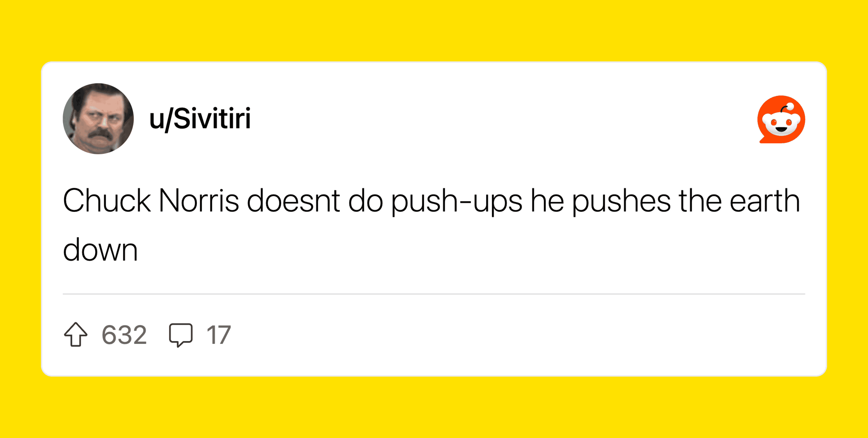Click the horizontal divider line in the card
This screenshot has height=438, width=868.
pos(434,294)
